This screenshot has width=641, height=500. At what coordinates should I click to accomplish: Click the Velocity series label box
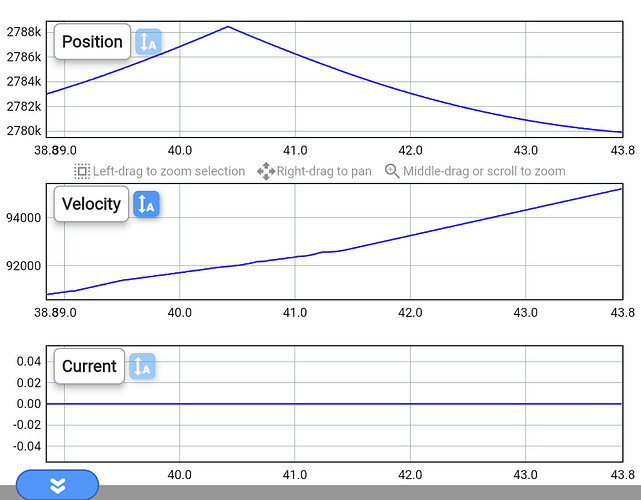coord(91,204)
